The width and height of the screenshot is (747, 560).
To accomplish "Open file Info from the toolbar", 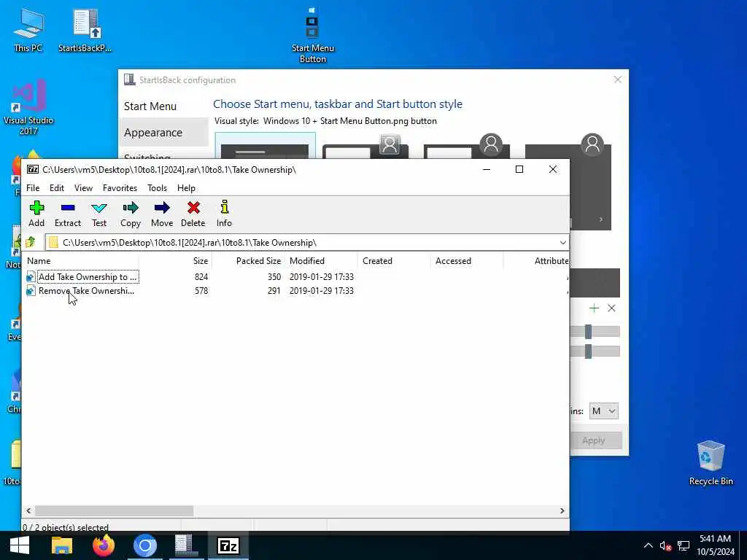I will [224, 214].
